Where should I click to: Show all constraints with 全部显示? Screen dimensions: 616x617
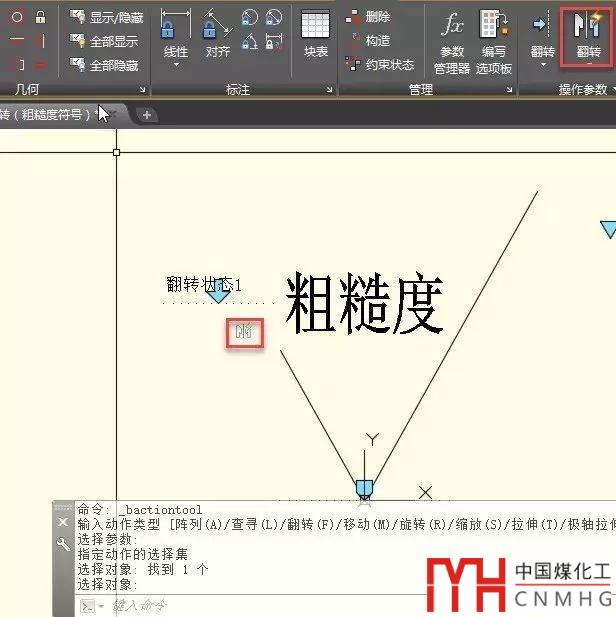pyautogui.click(x=106, y=41)
